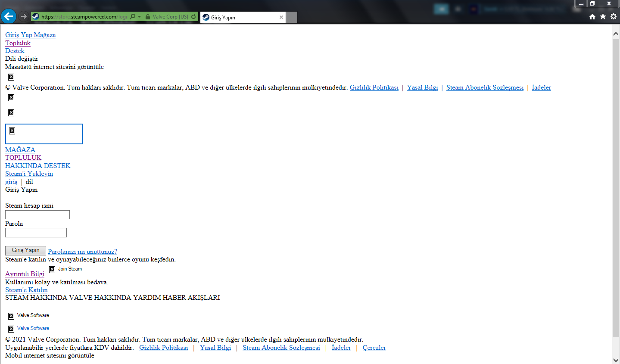Open the browser home page icon
The image size is (620, 364).
[x=592, y=16]
